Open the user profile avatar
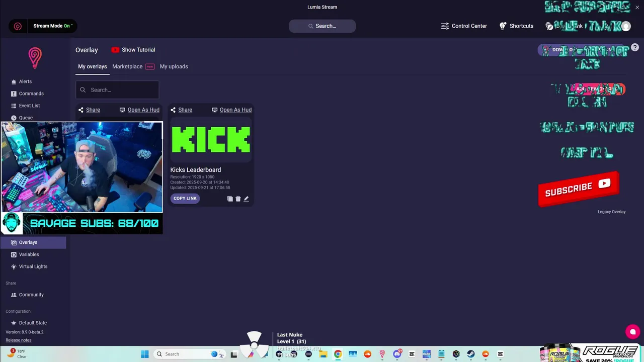 tap(626, 26)
